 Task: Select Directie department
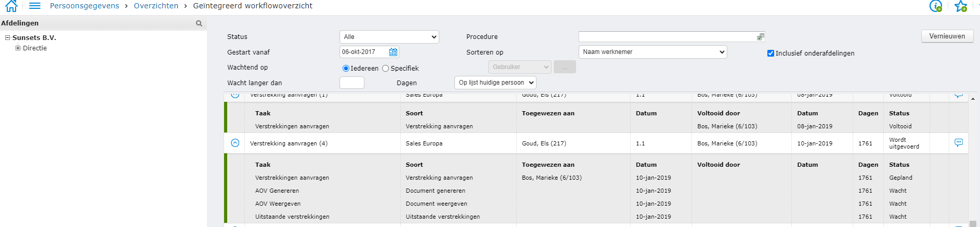point(35,48)
